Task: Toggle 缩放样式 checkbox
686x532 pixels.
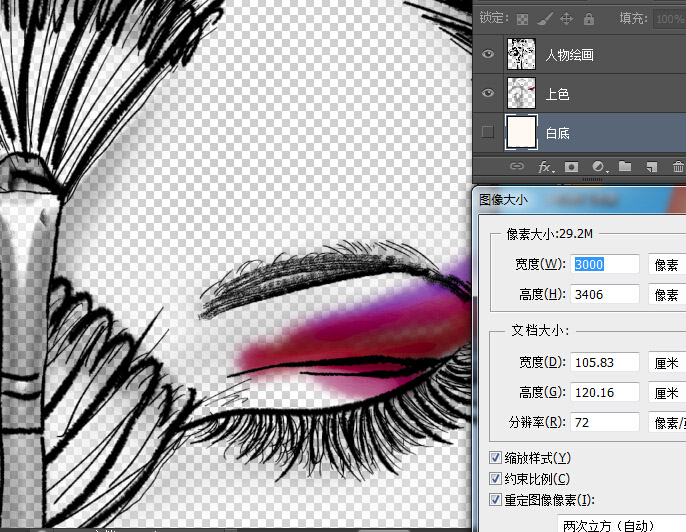Action: [x=495, y=458]
